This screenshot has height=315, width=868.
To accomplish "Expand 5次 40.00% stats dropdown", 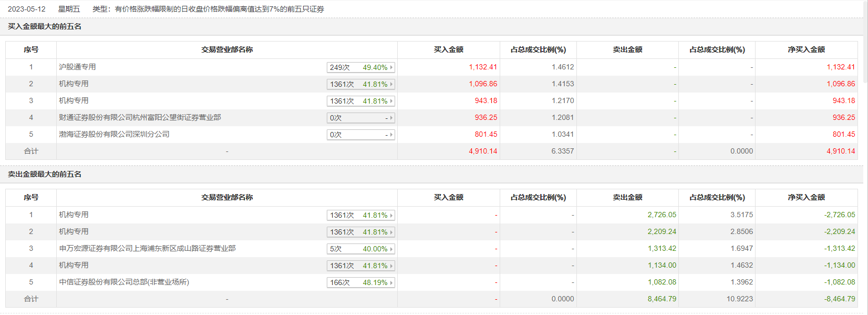I will tap(360, 249).
